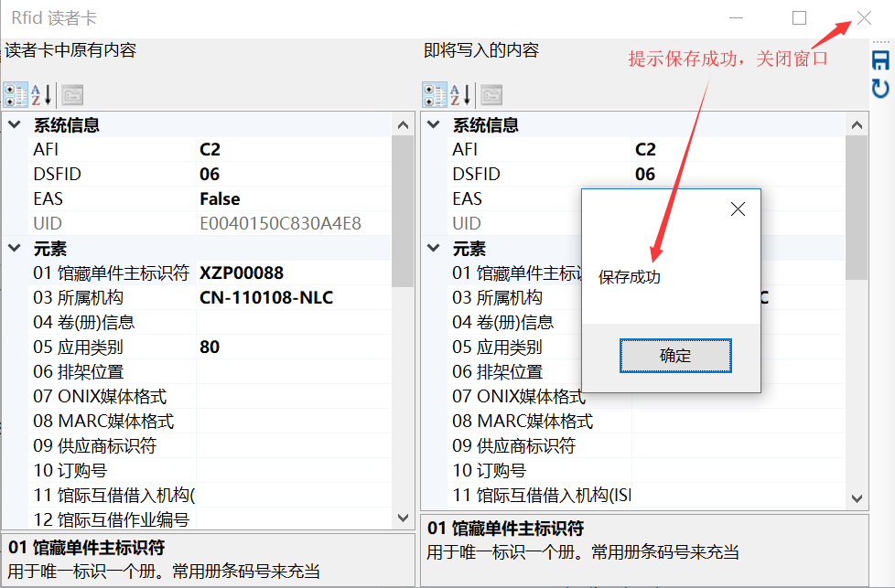Viewport: 895px width, 588px height.
Task: Close the 保存成功 dialog with X
Action: click(x=738, y=209)
